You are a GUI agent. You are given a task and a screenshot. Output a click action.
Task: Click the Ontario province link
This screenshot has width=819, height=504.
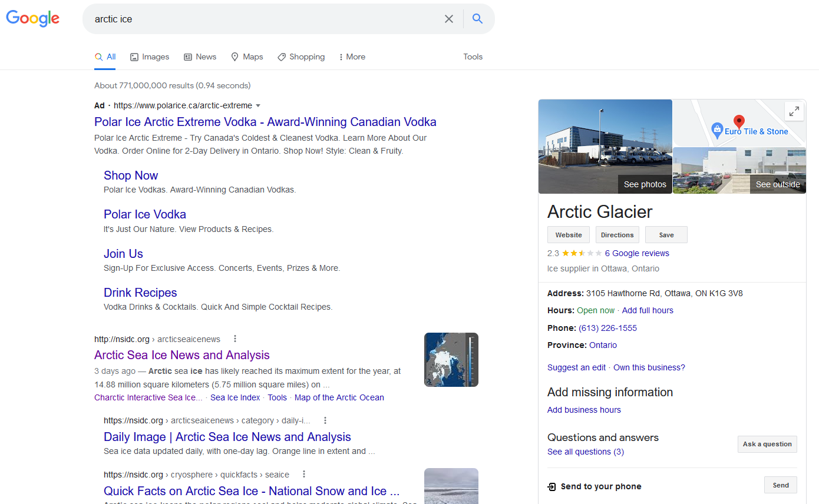click(x=603, y=345)
